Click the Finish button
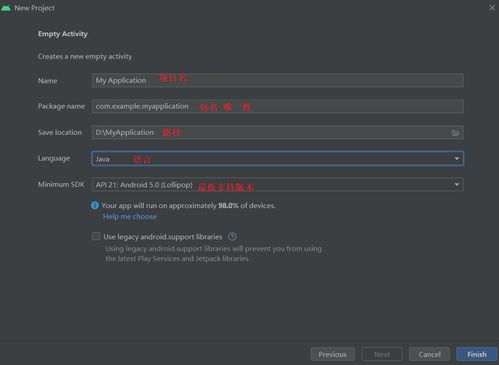Screen dimensions: 499x365 [x=477, y=354]
